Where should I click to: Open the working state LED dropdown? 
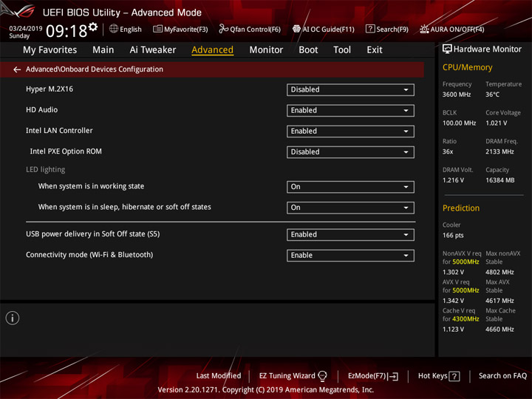pos(350,187)
